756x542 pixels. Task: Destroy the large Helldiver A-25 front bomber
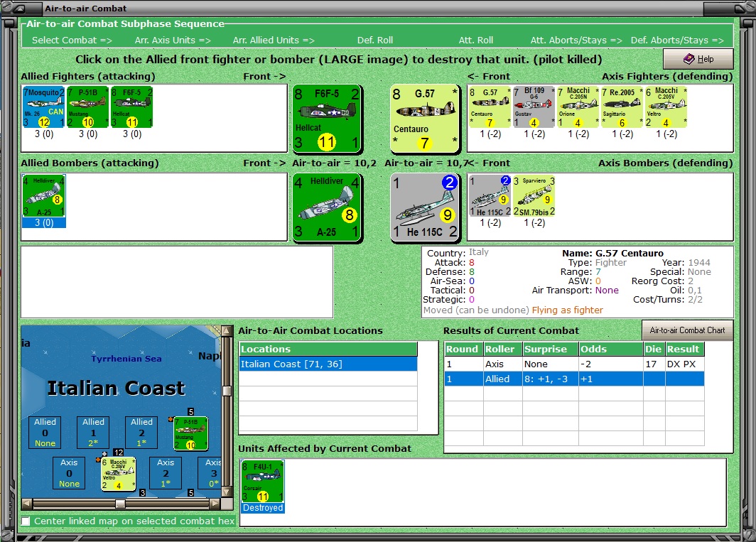click(328, 207)
